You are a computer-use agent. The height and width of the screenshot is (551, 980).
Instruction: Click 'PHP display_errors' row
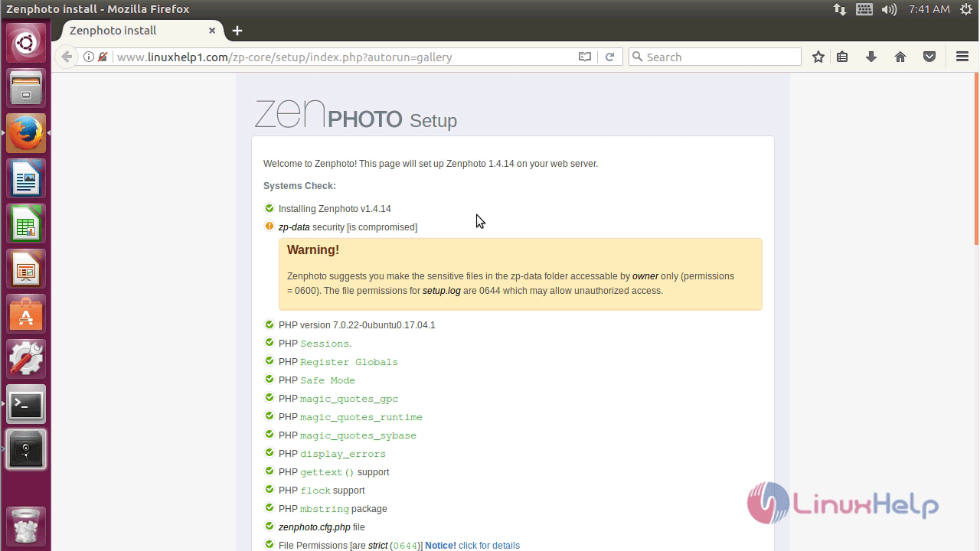pos(332,454)
